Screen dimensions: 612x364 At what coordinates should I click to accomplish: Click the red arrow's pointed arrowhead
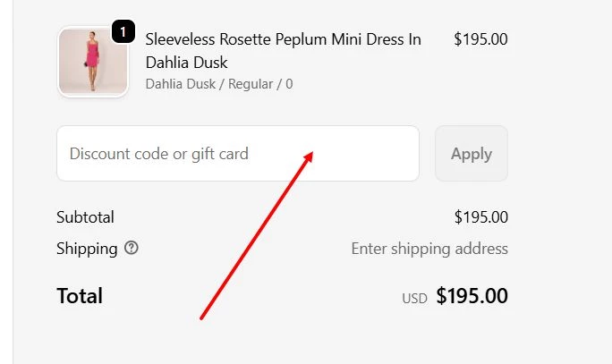pyautogui.click(x=310, y=155)
